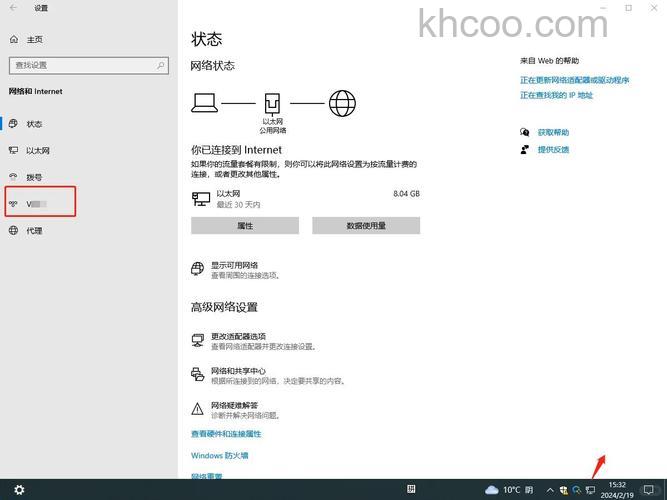Click the laptop icon in network diagram

[x=205, y=103]
